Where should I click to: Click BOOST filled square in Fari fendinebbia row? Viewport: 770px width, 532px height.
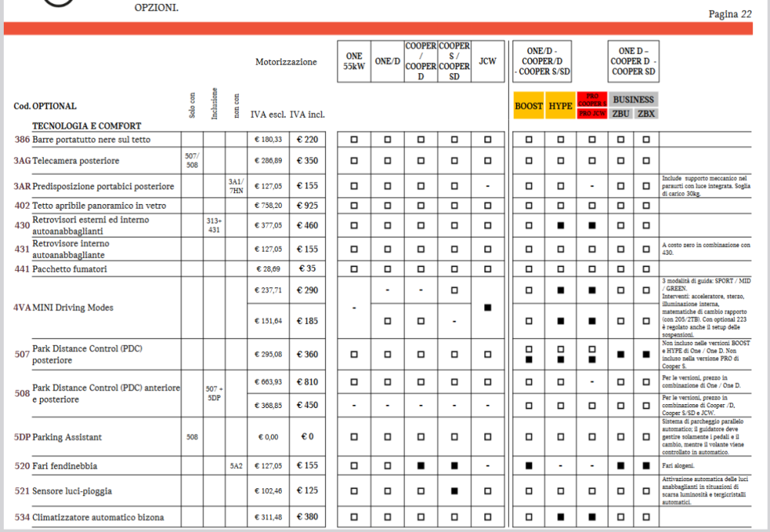[529, 466]
